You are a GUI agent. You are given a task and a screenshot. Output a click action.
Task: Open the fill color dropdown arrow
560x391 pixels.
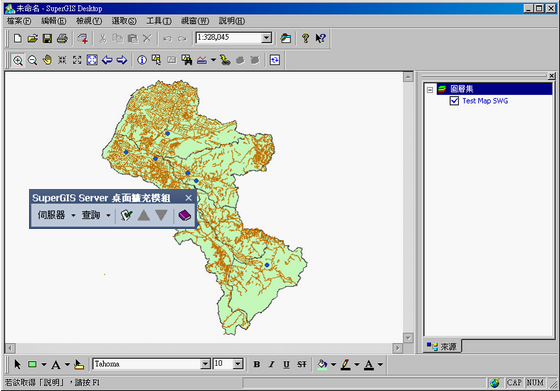333,365
